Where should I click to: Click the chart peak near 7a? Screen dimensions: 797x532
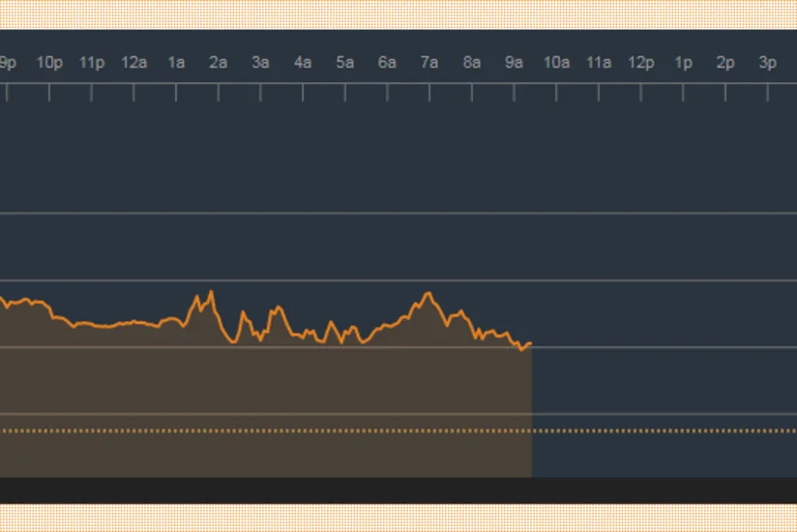pos(428,293)
